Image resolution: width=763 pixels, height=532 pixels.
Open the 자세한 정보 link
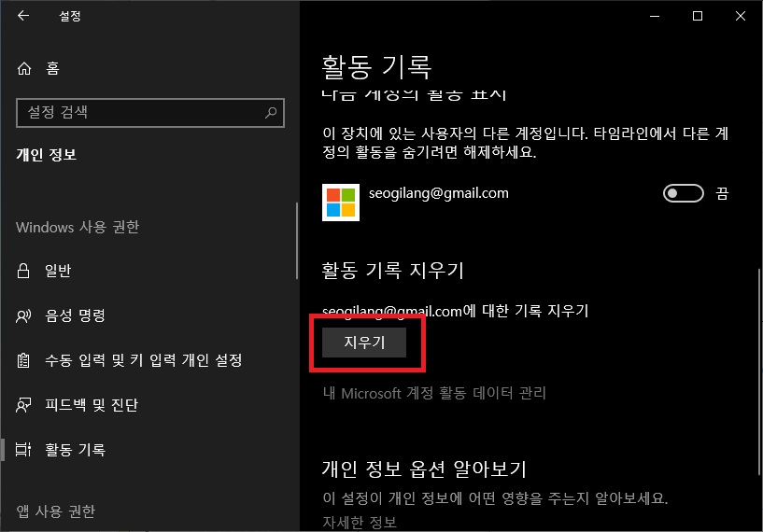[360, 523]
